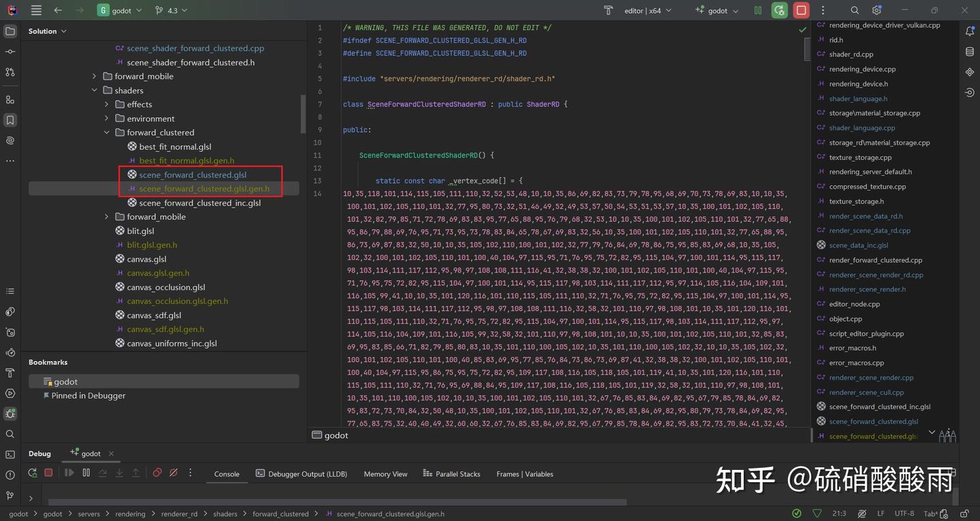Mute breakpoints in the debug toolbar
Viewport: 980px width, 521px height.
(x=172, y=473)
